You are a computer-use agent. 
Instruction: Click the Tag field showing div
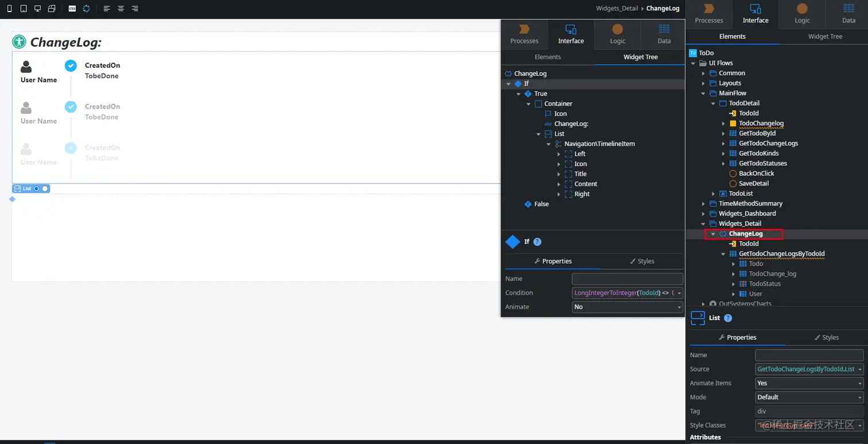(x=809, y=411)
